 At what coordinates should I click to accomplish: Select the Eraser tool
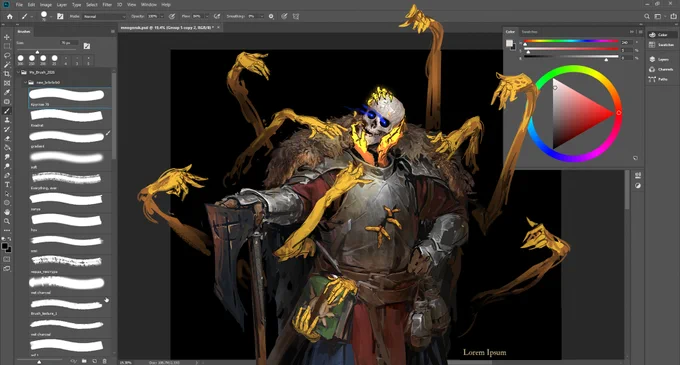7,138
